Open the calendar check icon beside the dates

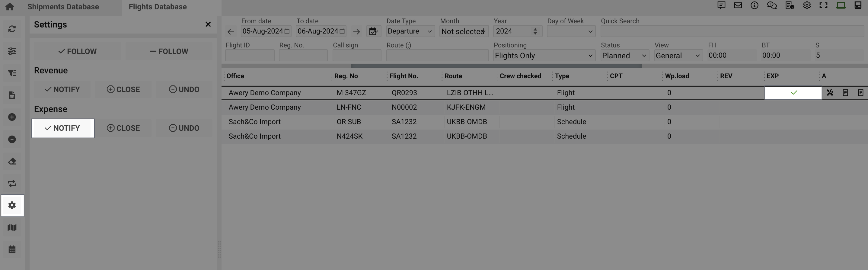click(x=373, y=31)
